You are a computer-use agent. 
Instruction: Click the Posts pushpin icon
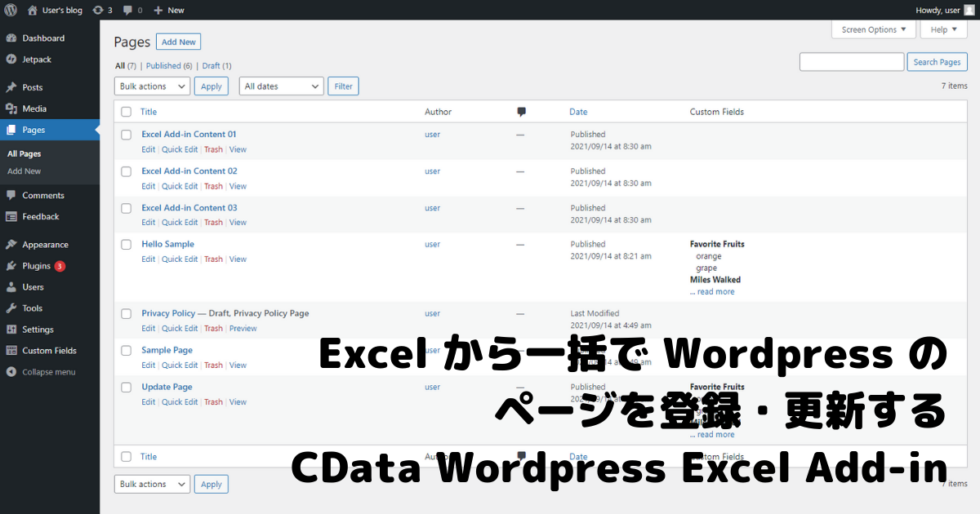11,87
